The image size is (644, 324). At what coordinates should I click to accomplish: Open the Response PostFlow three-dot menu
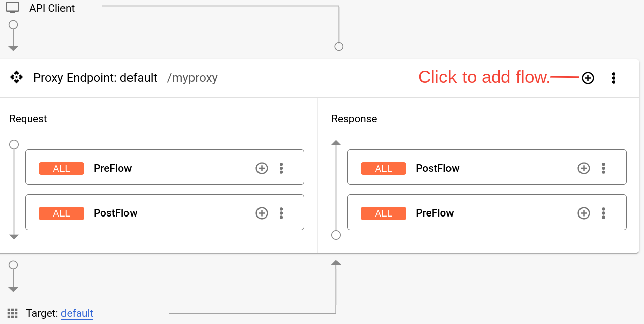603,168
